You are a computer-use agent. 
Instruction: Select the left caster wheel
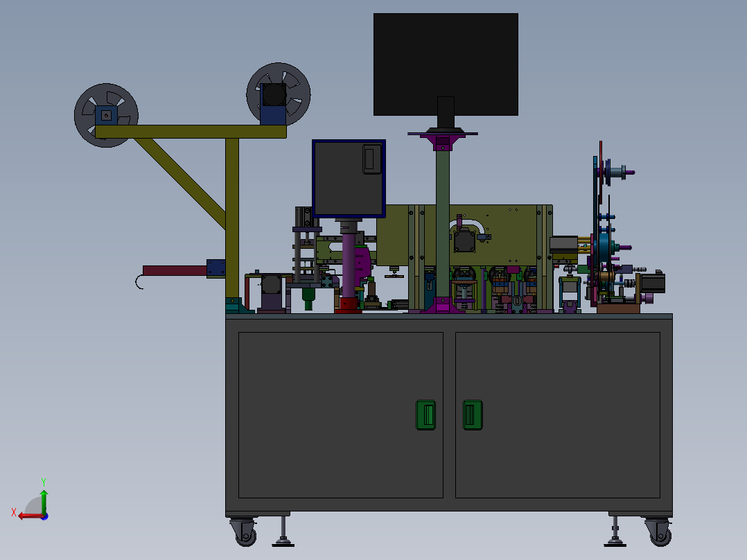(x=245, y=535)
